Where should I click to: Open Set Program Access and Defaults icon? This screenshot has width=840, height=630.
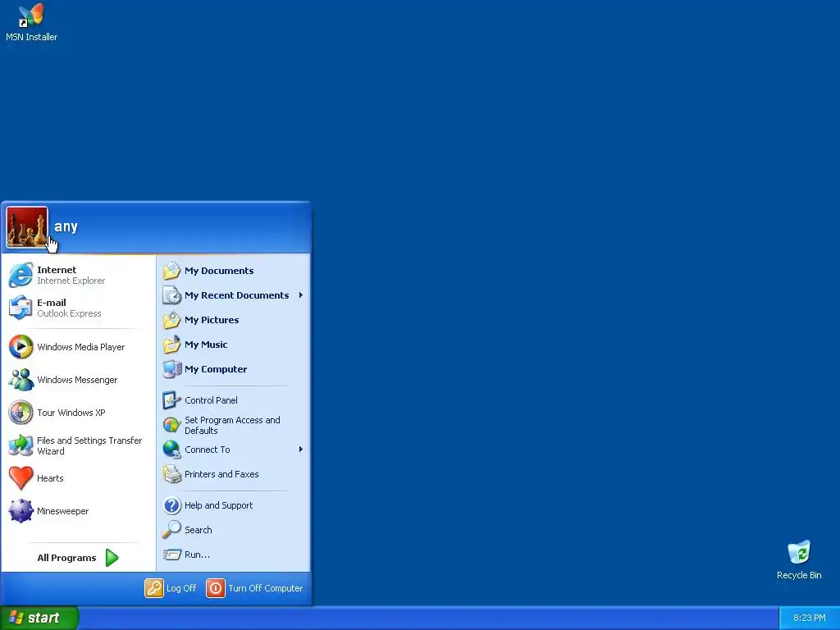pyautogui.click(x=172, y=426)
